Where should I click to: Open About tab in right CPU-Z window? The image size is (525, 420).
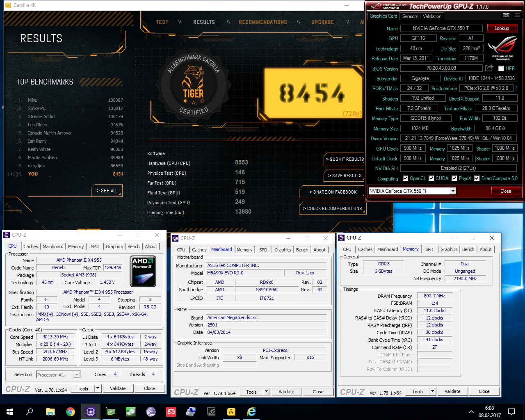click(486, 249)
